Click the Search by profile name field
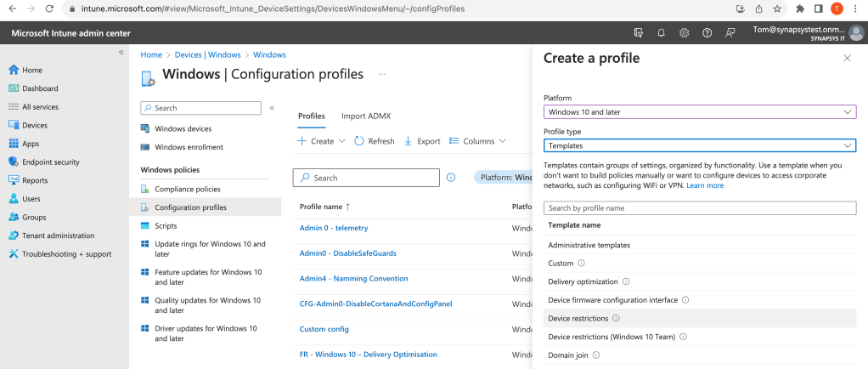The image size is (868, 369). 699,208
